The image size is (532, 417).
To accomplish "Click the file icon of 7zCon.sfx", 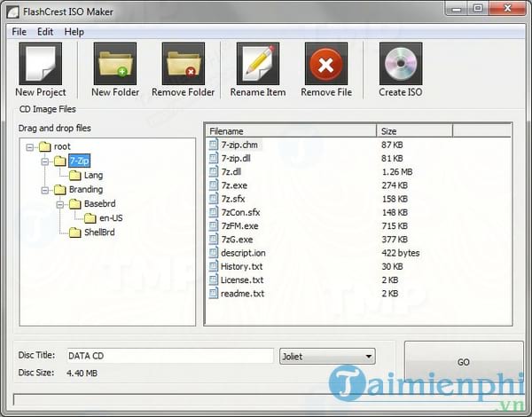I will click(213, 212).
